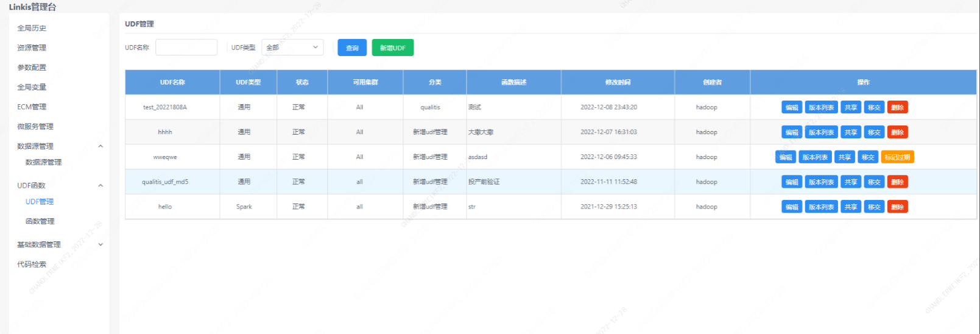This screenshot has height=334, width=980.
Task: Click 移交 for the test_20221808A UDF
Action: [x=874, y=107]
